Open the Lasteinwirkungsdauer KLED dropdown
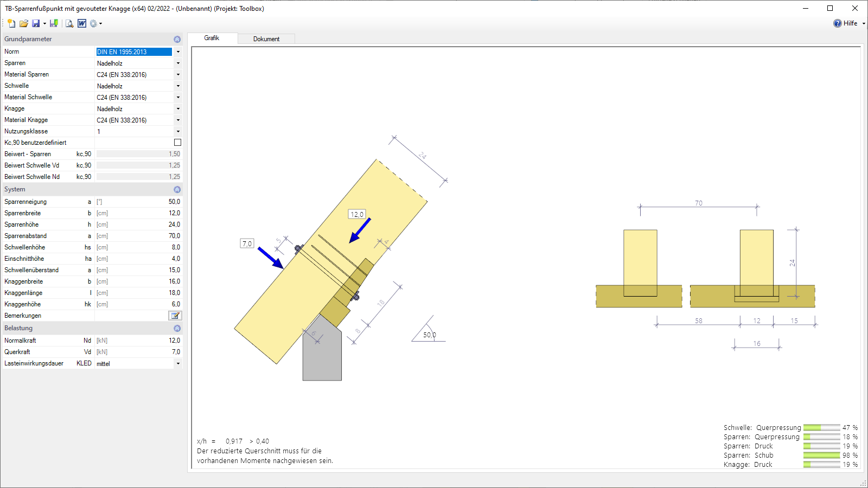868x488 pixels. [x=178, y=363]
